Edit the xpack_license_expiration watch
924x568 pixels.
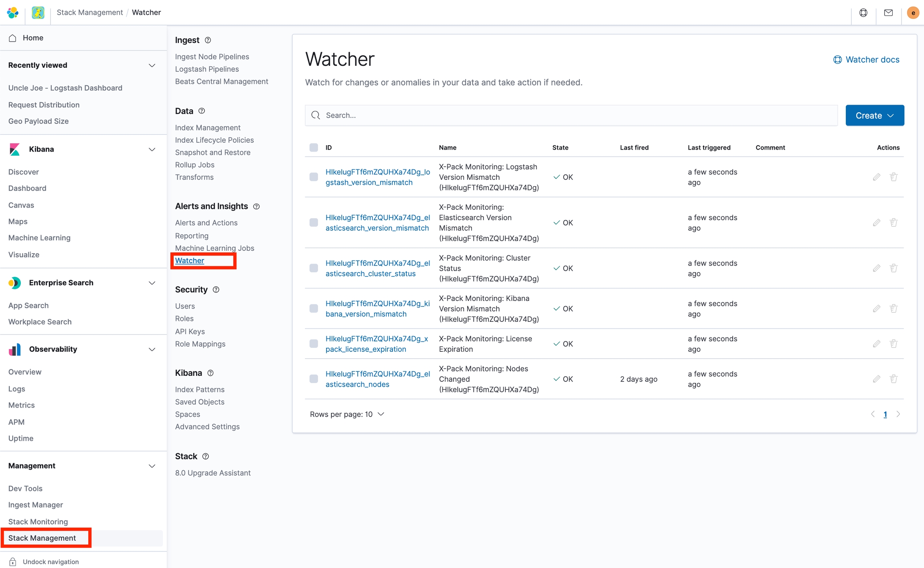pos(877,344)
